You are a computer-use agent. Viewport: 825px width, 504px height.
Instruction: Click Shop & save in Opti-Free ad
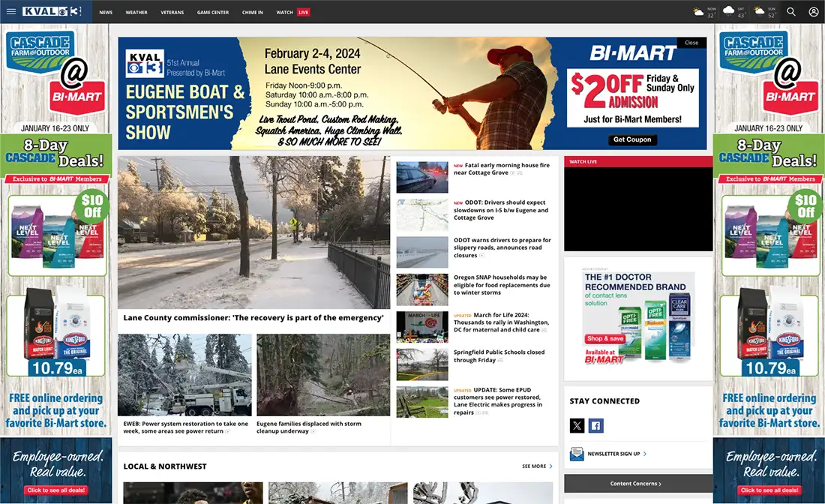(x=605, y=338)
